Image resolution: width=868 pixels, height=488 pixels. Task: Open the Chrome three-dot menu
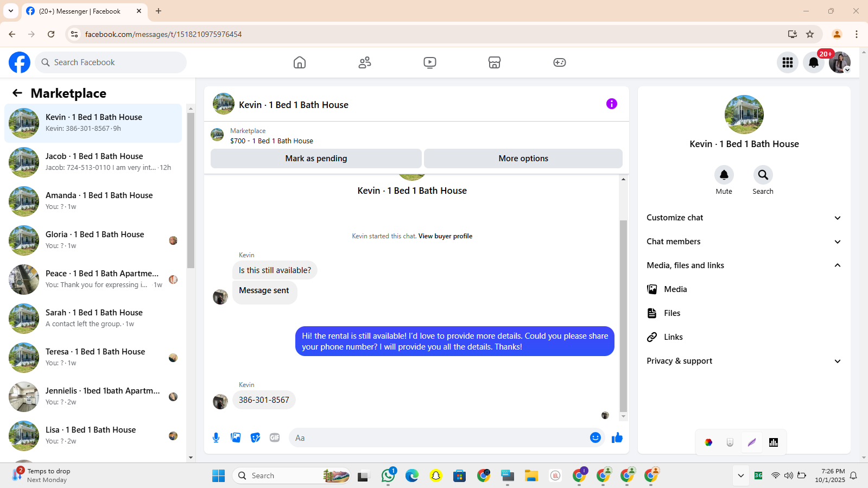tap(857, 34)
